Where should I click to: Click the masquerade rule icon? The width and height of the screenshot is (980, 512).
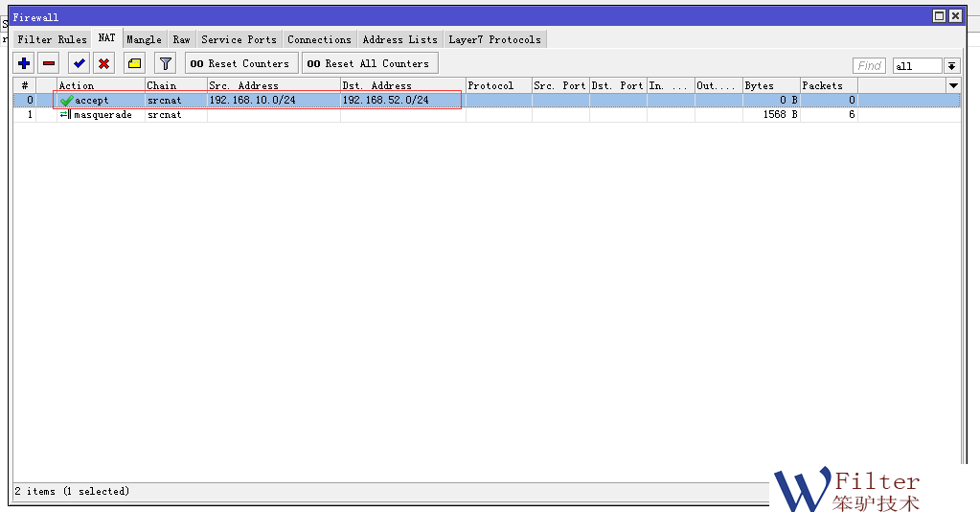(x=65, y=114)
